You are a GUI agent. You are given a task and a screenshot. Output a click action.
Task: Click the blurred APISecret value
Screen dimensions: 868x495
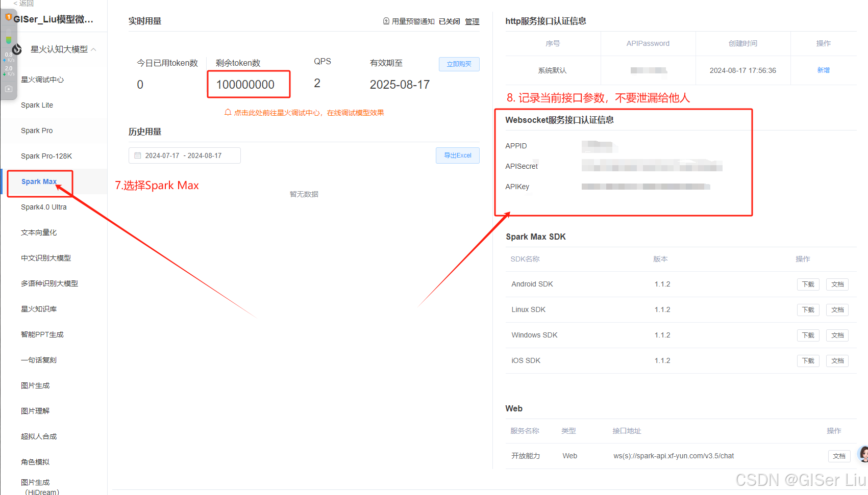click(652, 166)
